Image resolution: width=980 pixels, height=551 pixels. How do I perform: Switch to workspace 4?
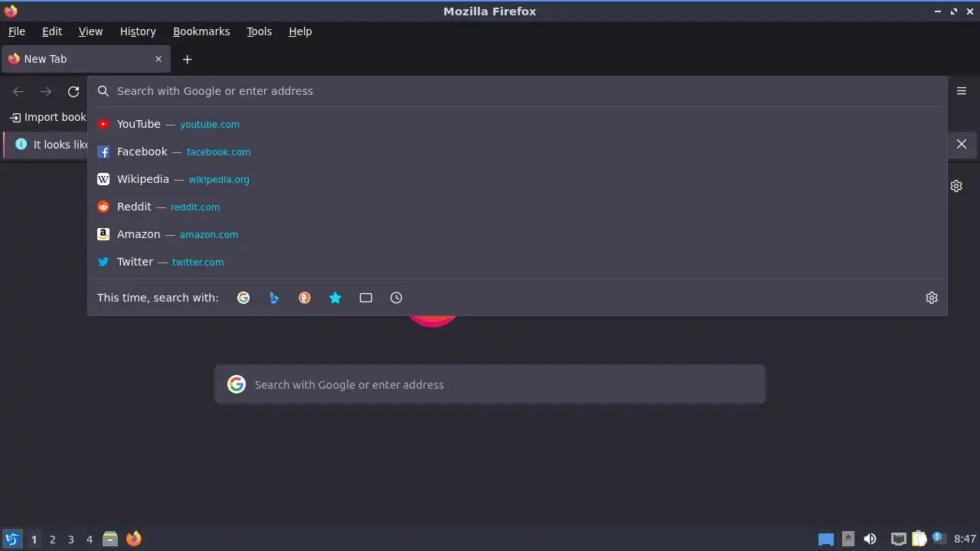point(90,540)
